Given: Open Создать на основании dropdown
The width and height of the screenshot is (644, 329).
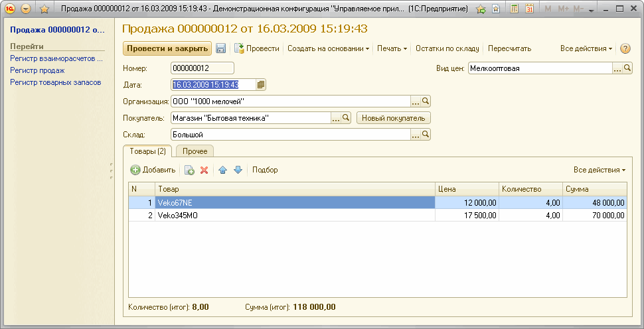Looking at the screenshot, I should 328,48.
